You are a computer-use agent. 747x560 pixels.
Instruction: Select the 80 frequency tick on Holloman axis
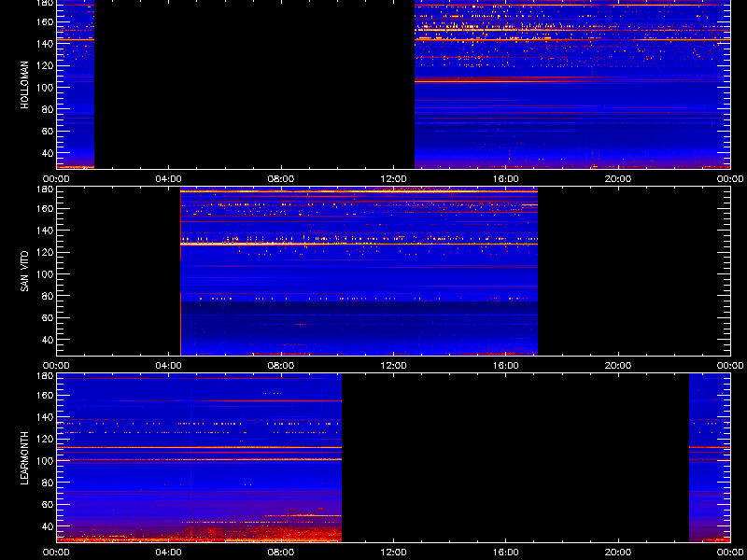[x=49, y=109]
